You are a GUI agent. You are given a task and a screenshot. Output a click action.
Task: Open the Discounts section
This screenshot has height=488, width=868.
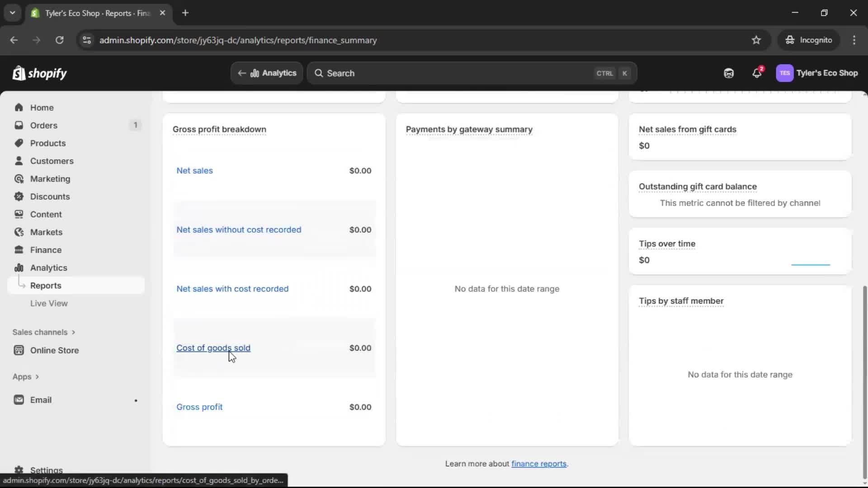click(50, 197)
